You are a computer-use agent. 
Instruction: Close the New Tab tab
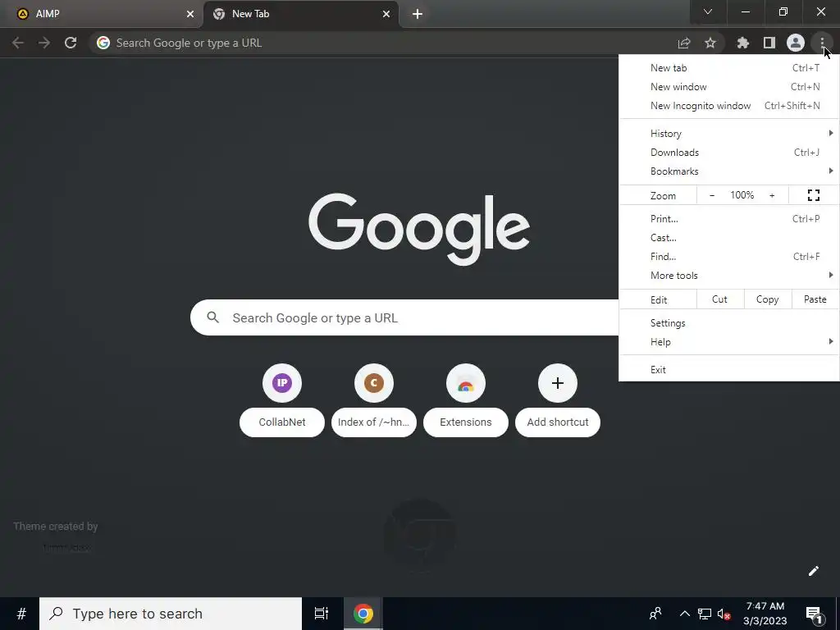[386, 14]
